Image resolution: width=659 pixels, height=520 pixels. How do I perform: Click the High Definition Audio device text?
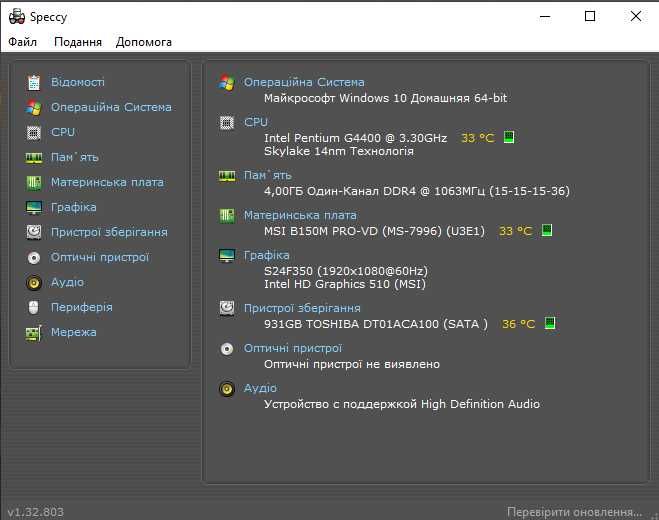(402, 404)
